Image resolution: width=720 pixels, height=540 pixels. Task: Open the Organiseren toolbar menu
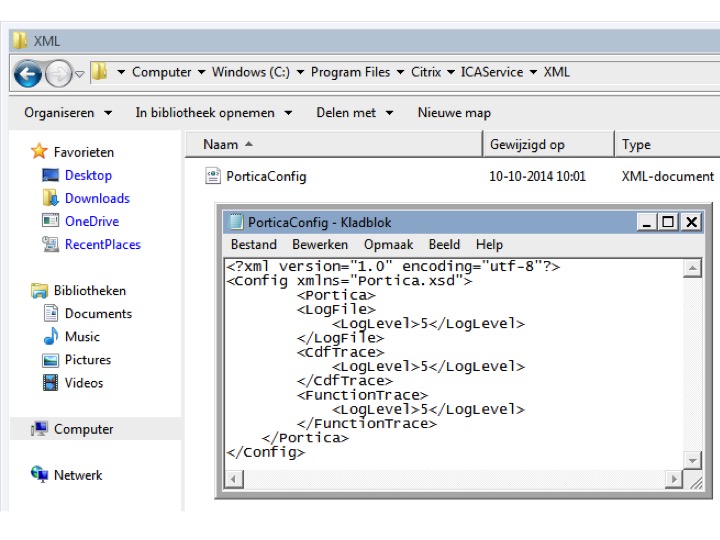(68, 113)
